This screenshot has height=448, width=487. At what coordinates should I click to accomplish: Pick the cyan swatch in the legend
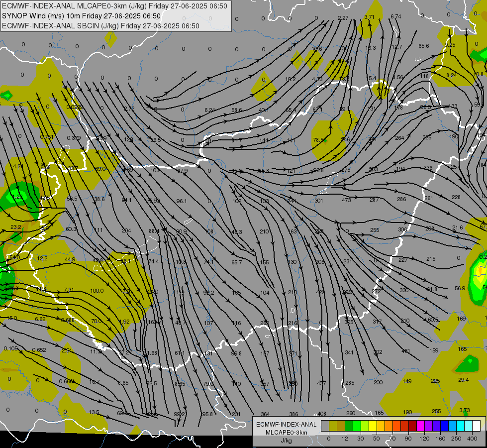[x=461, y=426]
